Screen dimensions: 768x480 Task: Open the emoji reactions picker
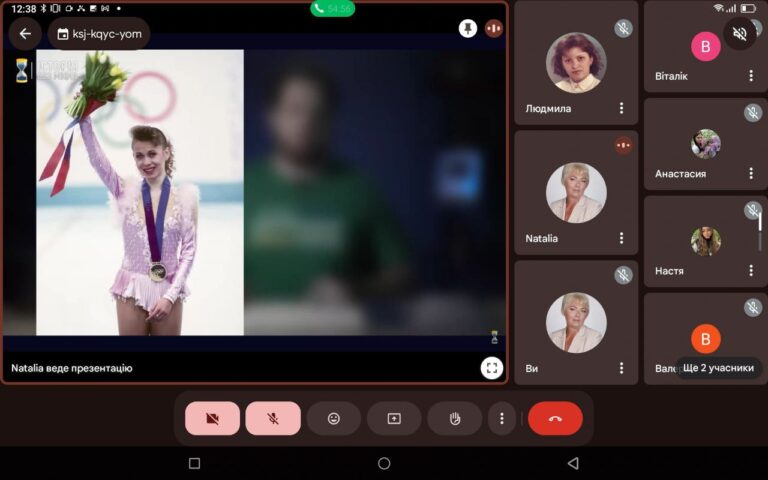coord(334,418)
